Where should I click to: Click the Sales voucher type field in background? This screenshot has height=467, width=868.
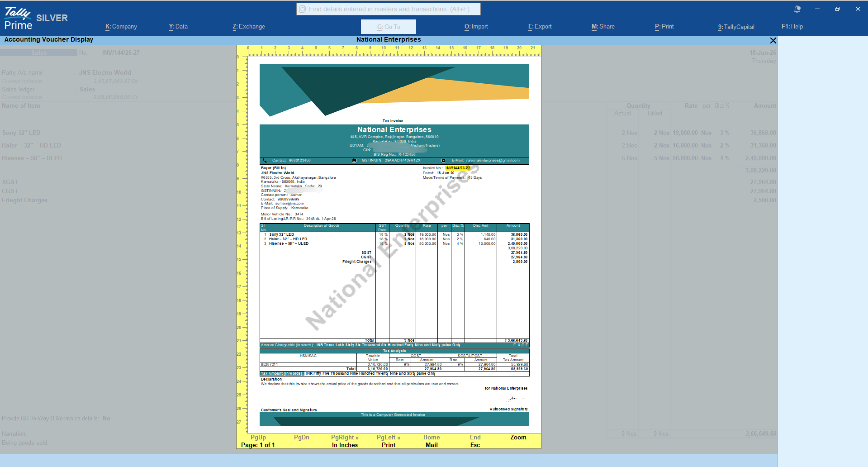click(x=39, y=53)
